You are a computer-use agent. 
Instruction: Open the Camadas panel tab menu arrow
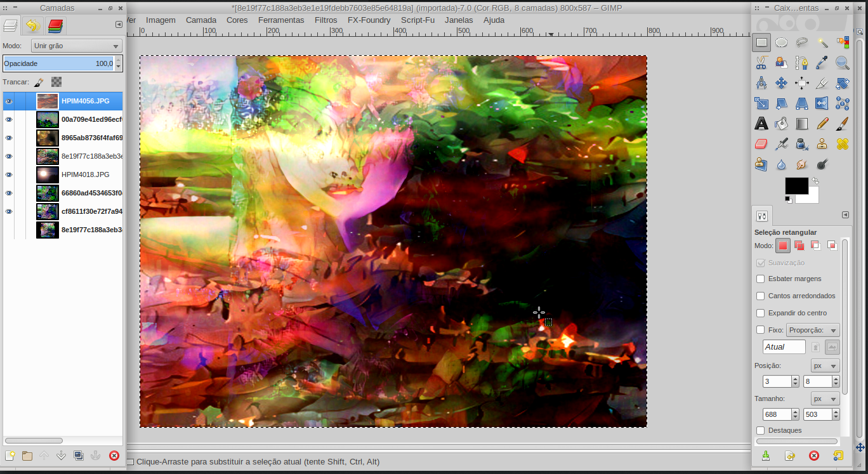click(x=119, y=25)
